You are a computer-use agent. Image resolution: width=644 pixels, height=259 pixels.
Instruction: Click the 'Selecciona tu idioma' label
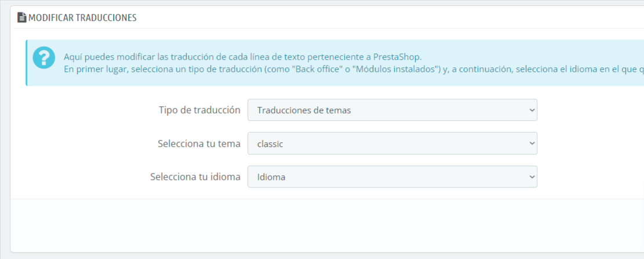tap(195, 177)
